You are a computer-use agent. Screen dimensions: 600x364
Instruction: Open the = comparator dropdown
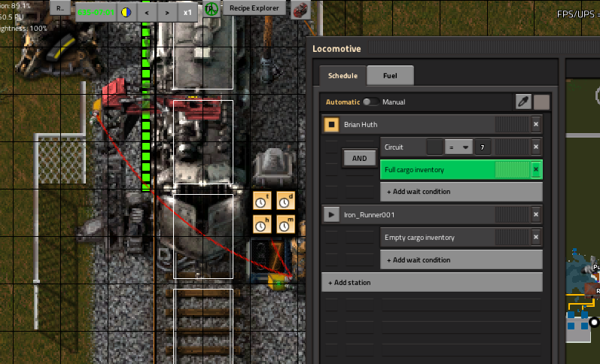click(458, 147)
